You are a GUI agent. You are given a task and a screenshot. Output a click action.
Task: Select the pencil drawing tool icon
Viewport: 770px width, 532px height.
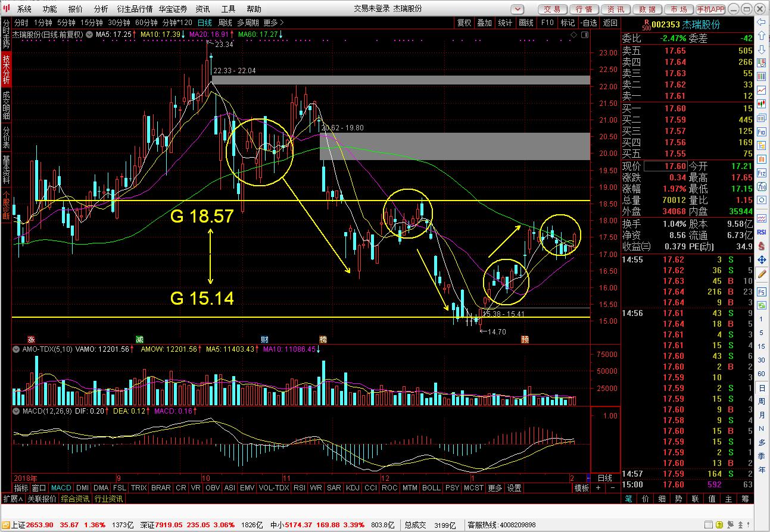point(761,274)
